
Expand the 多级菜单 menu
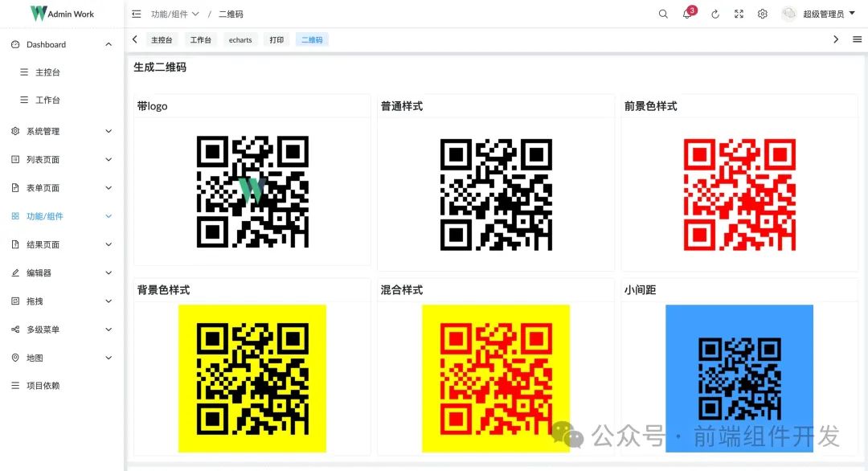click(x=61, y=330)
